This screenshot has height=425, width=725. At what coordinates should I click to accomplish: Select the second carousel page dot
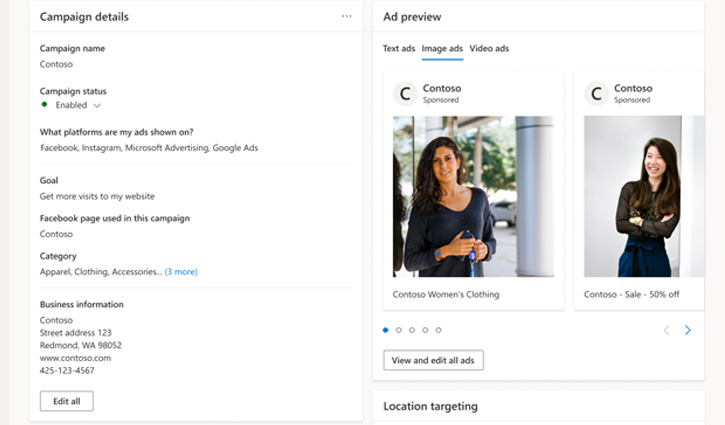399,330
